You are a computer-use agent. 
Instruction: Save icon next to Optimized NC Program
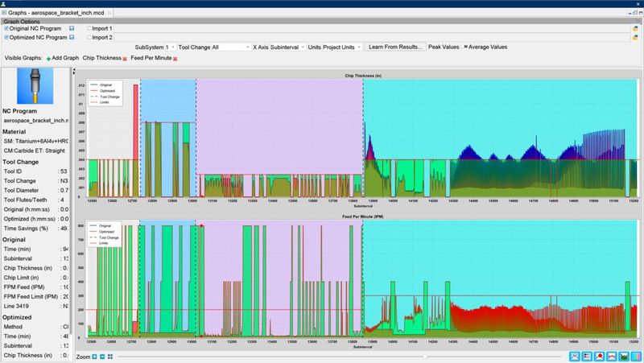click(x=72, y=37)
